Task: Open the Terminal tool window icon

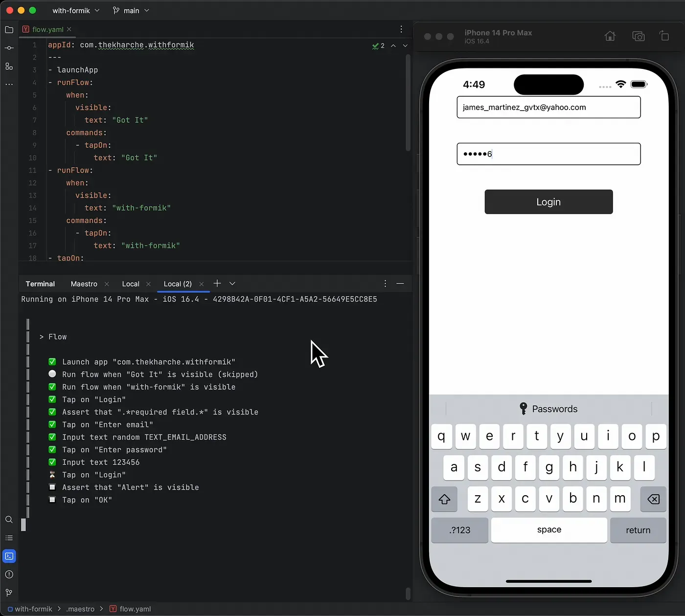Action: tap(9, 556)
